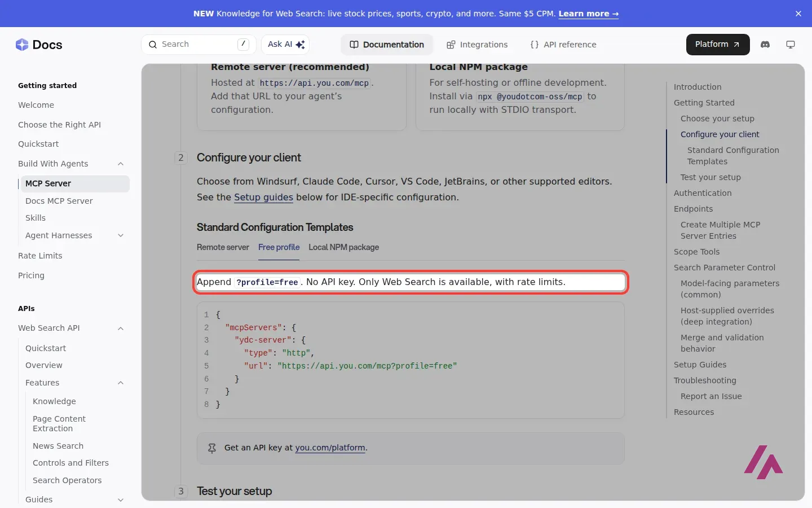
Task: Go to the News Search page
Action: (x=58, y=446)
